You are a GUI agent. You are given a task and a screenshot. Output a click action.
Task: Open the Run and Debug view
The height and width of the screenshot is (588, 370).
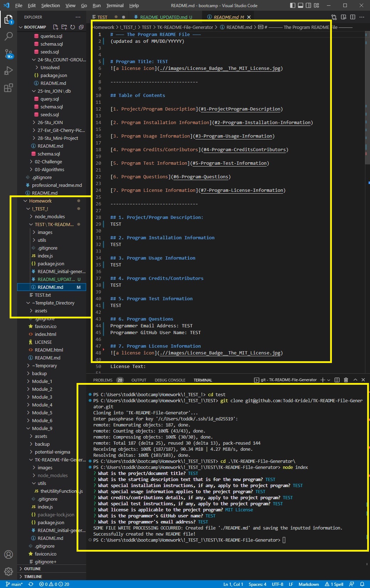9,71
